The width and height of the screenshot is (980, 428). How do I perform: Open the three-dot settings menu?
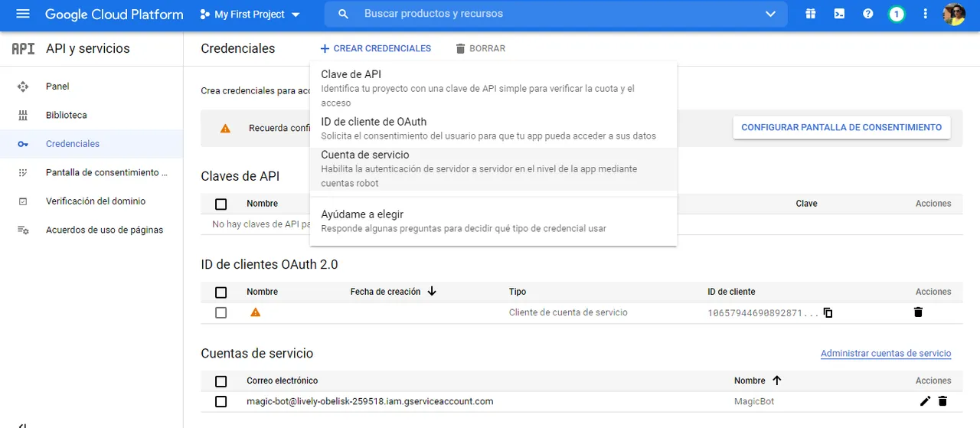925,15
